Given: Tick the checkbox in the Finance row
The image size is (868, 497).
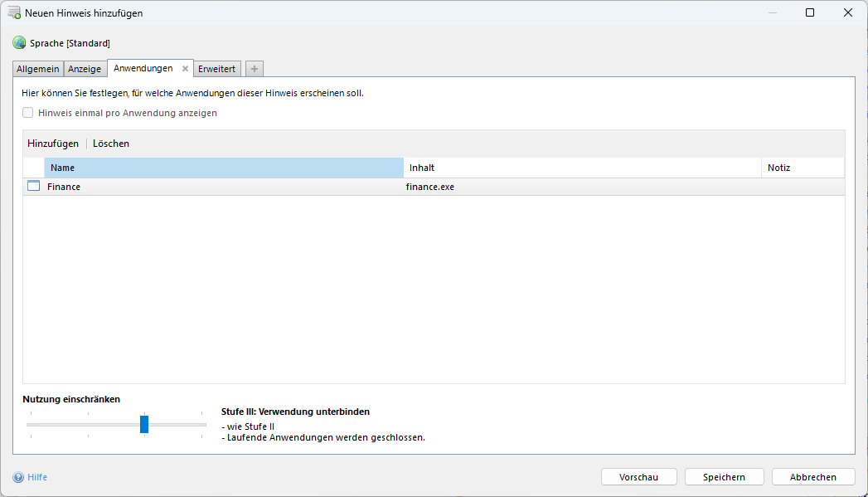Looking at the screenshot, I should pos(33,187).
